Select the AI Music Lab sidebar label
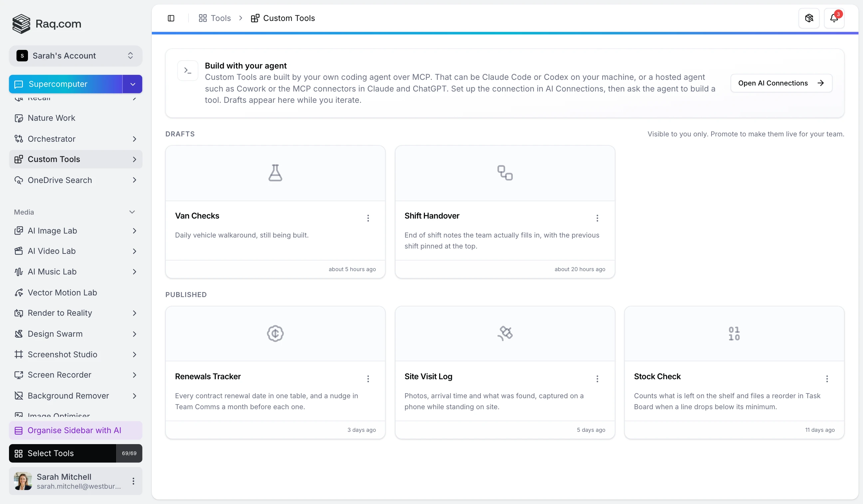 coord(52,272)
